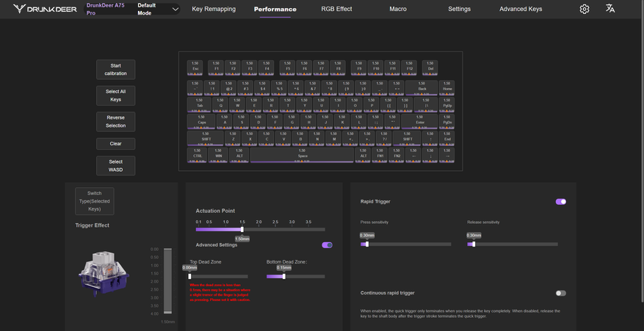The height and width of the screenshot is (331, 644).
Task: Disable the Rapid Trigger toggle
Action: pos(561,201)
